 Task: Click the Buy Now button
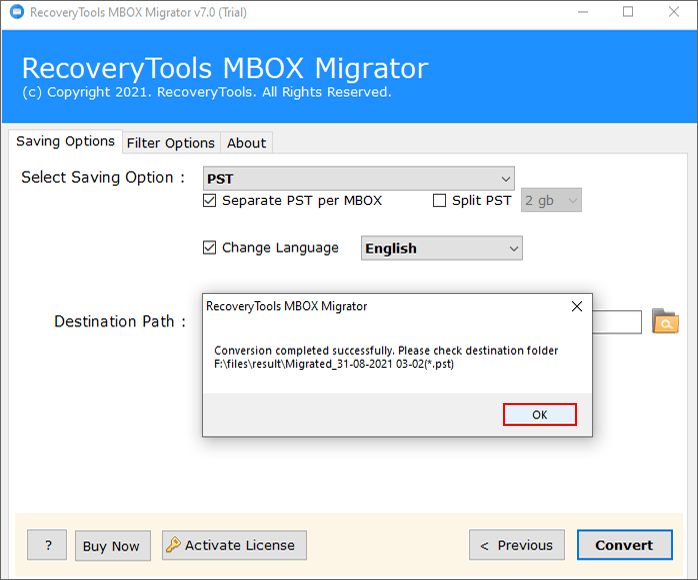point(113,545)
